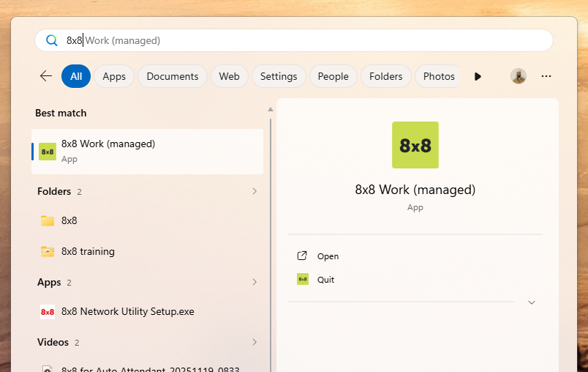The image size is (588, 372).
Task: Filter results by Web
Action: pyautogui.click(x=229, y=76)
